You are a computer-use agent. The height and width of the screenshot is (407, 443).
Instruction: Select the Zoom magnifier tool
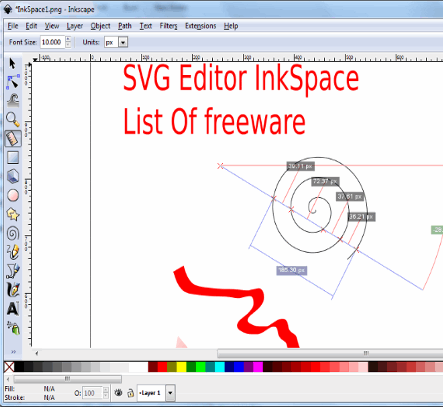13,119
